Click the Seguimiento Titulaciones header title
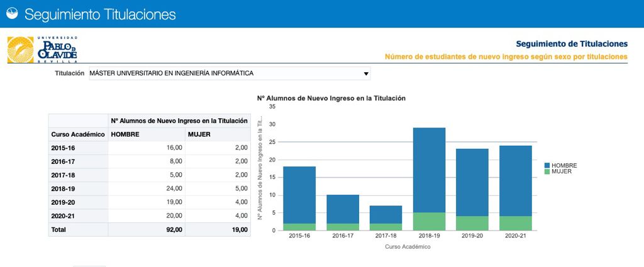Viewport: 644px width, 267px height. 100,14
